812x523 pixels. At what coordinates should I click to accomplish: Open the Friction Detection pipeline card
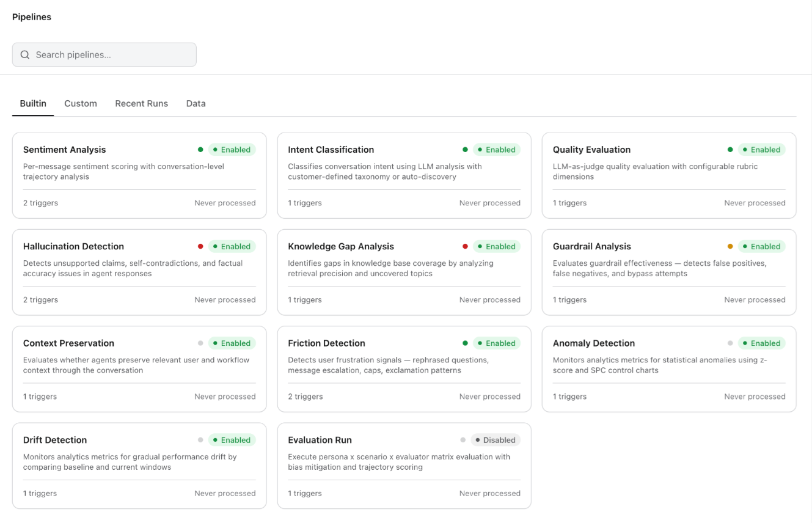point(404,369)
